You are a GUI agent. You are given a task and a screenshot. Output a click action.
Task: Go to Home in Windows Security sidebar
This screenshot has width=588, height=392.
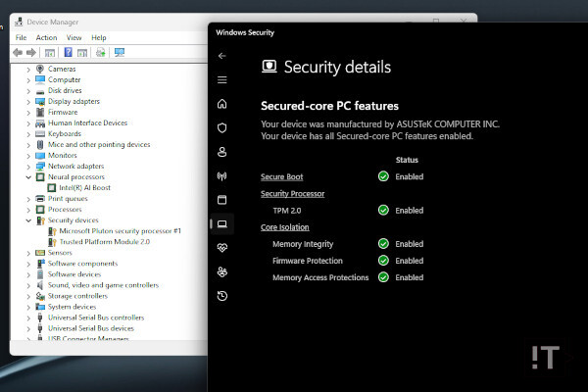tap(222, 104)
